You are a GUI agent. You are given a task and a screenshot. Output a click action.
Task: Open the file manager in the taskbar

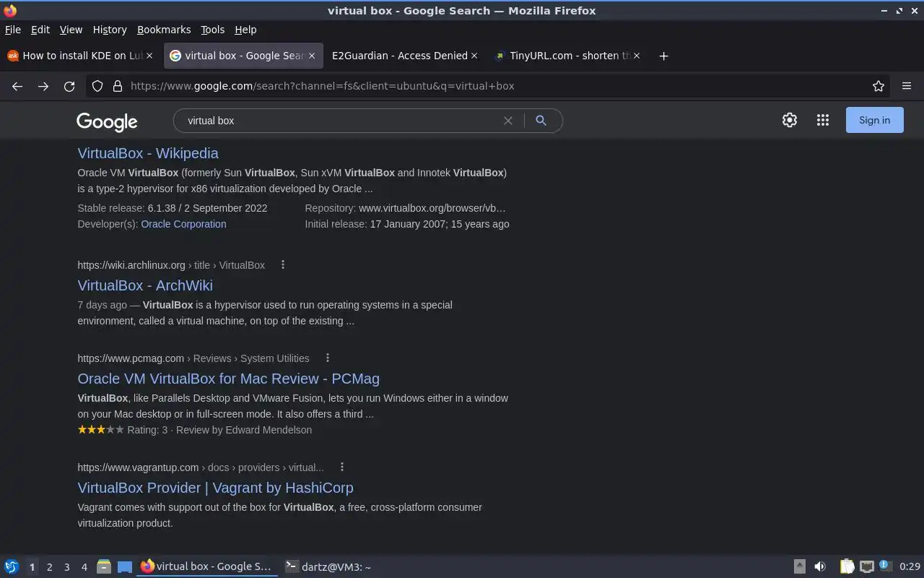[103, 566]
